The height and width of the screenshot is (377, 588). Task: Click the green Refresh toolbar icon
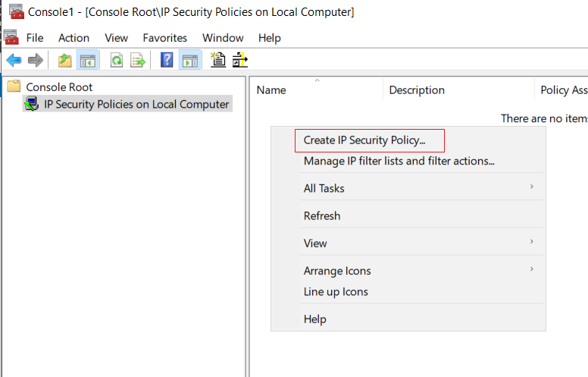pos(117,60)
